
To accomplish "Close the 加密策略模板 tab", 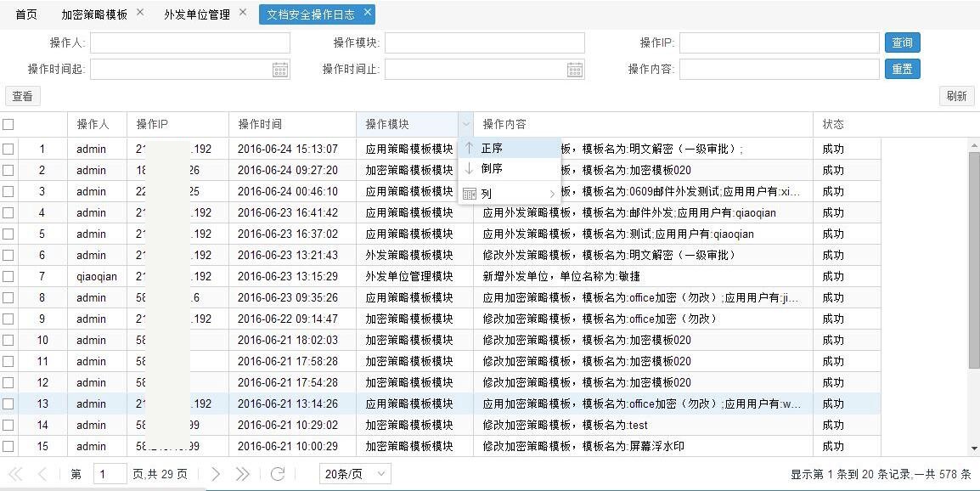I will 140,13.
